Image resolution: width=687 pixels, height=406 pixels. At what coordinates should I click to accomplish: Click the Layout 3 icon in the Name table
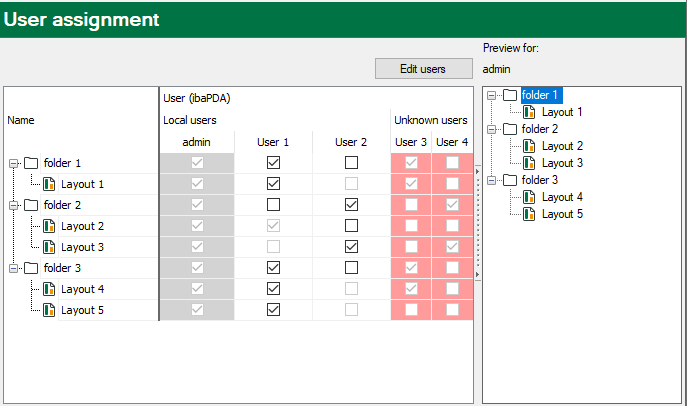pos(50,247)
